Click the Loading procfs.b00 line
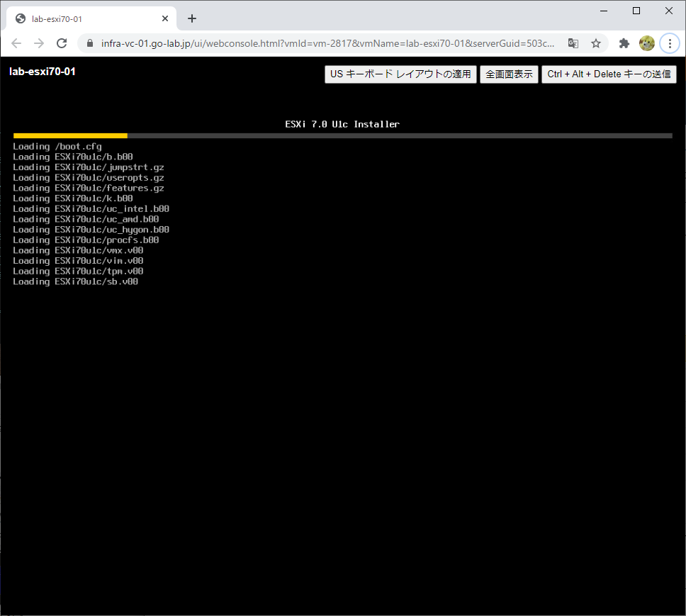The height and width of the screenshot is (616, 686). tap(86, 240)
